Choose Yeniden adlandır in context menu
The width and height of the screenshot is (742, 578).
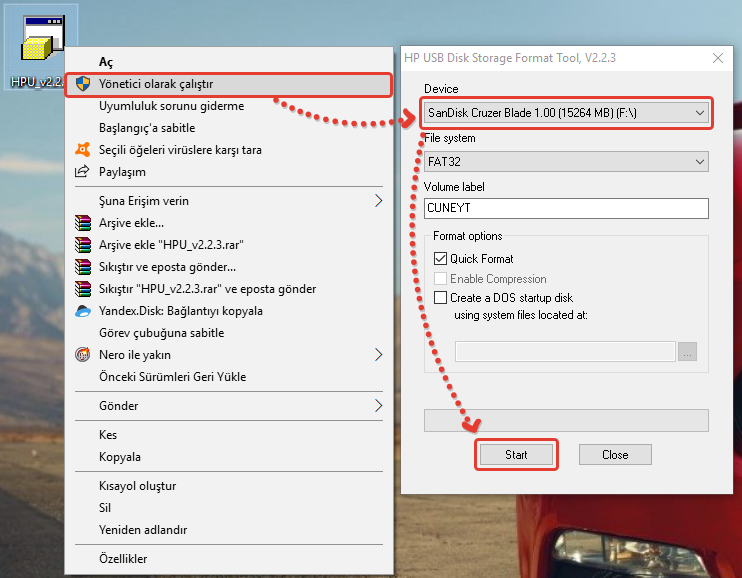coord(142,530)
